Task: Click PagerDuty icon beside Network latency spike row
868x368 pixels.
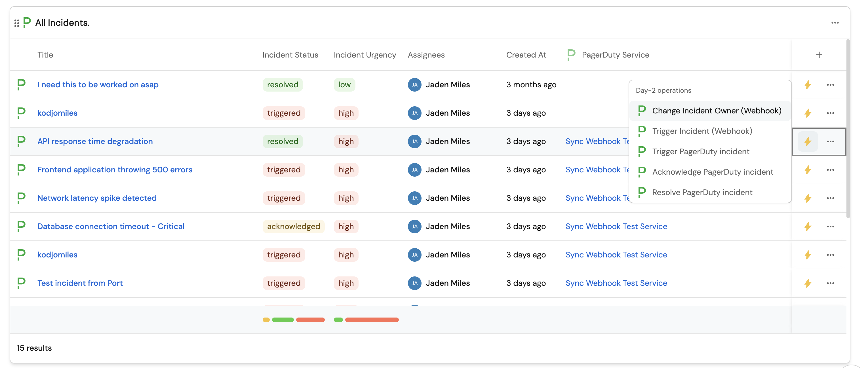Action: [x=21, y=198]
